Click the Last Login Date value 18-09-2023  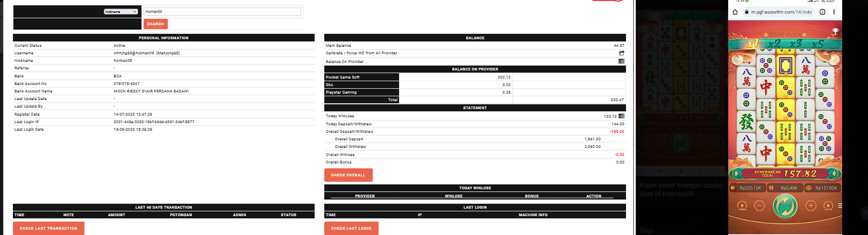(x=133, y=129)
